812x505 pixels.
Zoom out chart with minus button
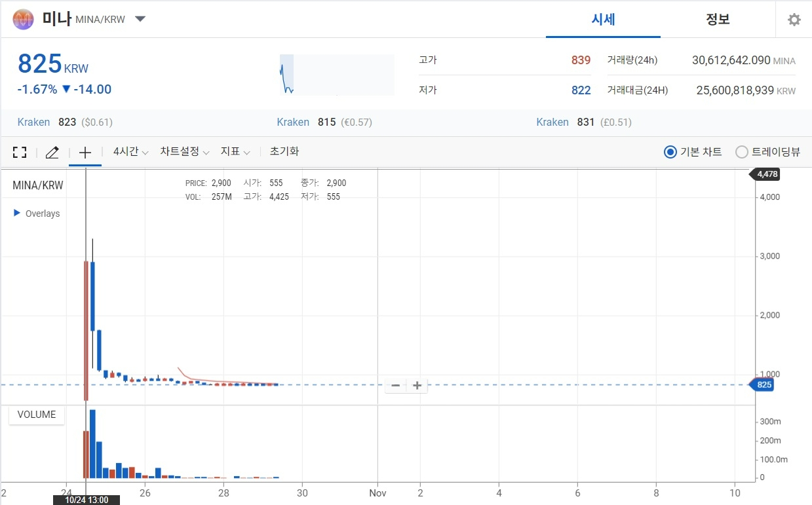point(395,385)
